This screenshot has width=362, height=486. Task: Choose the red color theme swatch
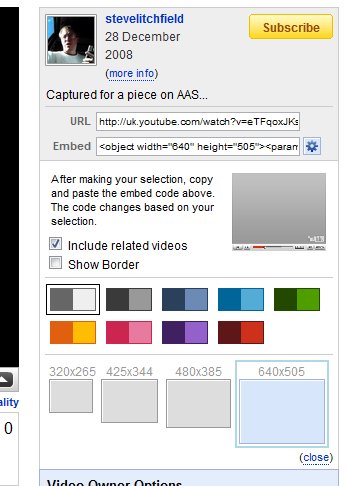tap(241, 332)
